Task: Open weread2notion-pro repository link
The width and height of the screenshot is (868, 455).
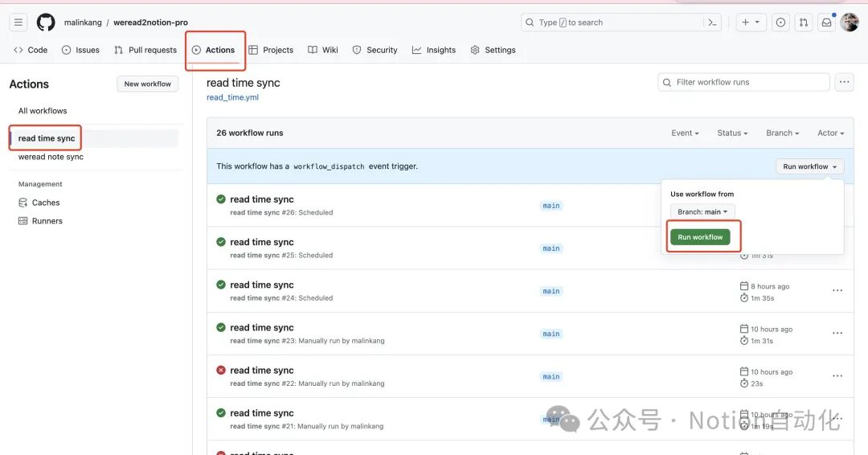Action: [150, 23]
